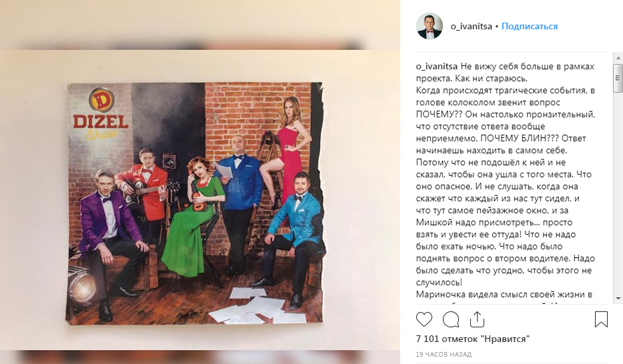Click the scattered white papers on the floor

point(253,307)
